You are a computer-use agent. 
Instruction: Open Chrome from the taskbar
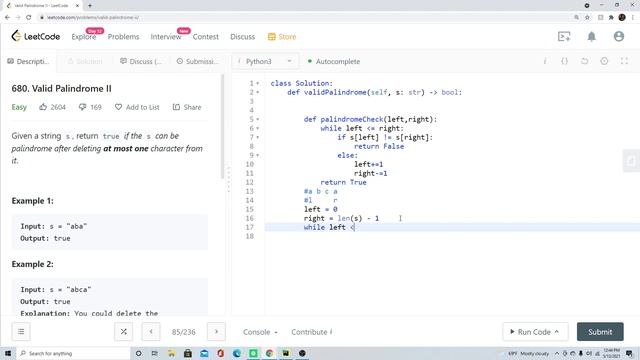click(269, 353)
